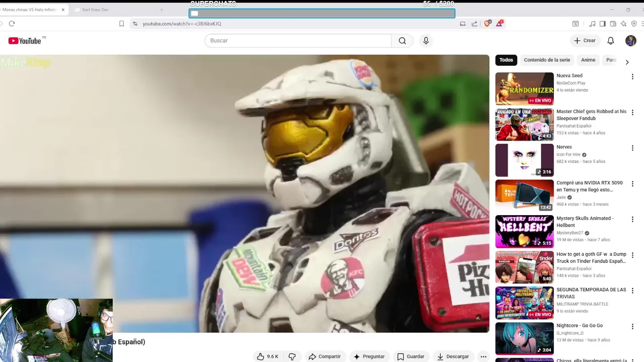Click the Crear button
644x362 pixels.
585,41
